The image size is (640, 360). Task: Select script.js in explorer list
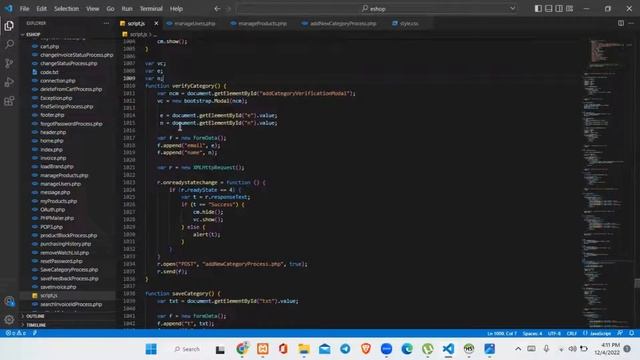point(49,295)
